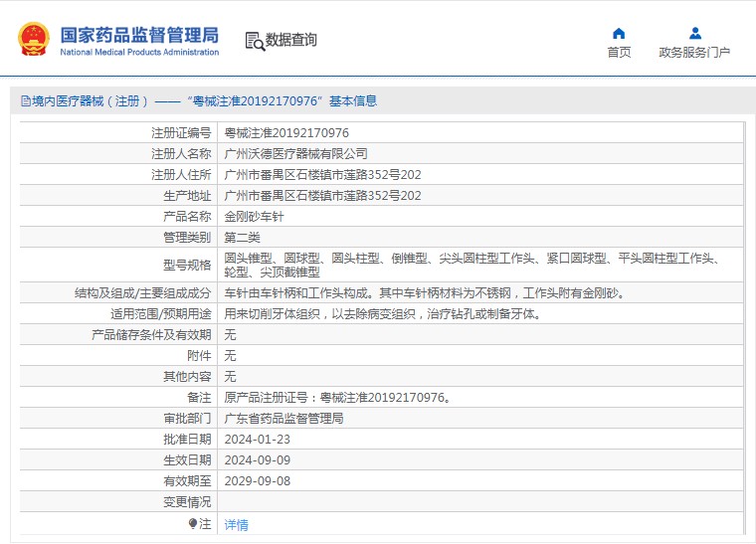This screenshot has height=544, width=756.
Task: Click the national emblem logo
Action: 33,39
